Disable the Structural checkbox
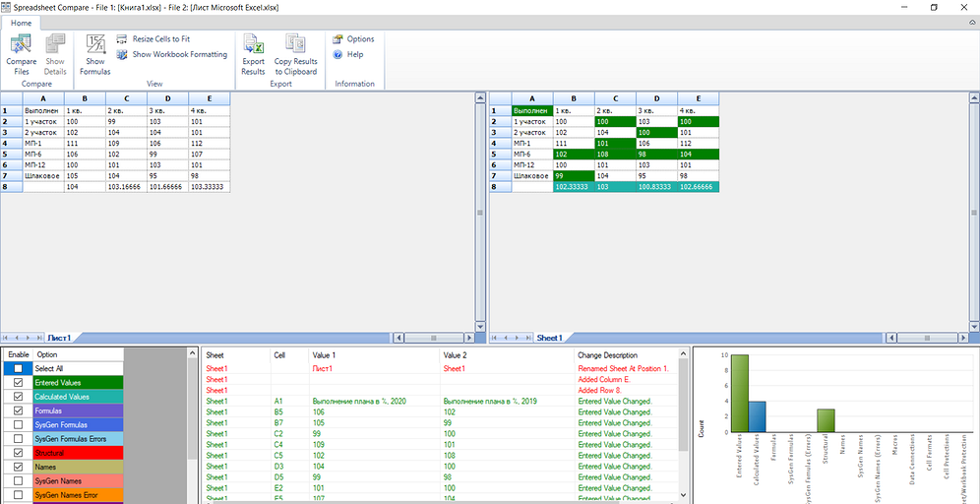This screenshot has width=980, height=504. pos(18,453)
